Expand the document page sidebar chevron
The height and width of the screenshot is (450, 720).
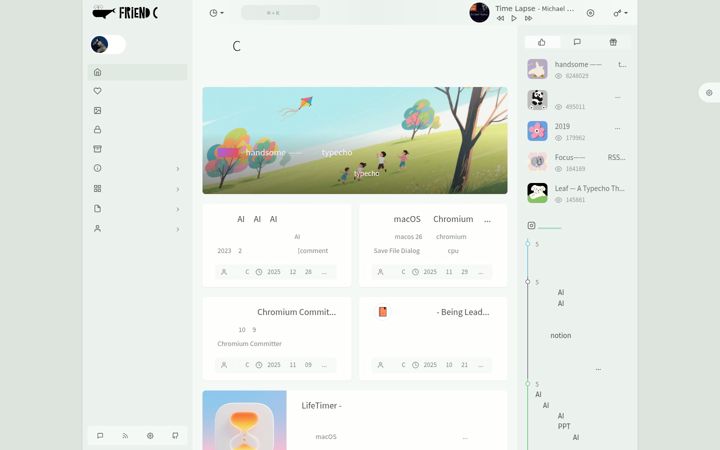[x=178, y=209]
